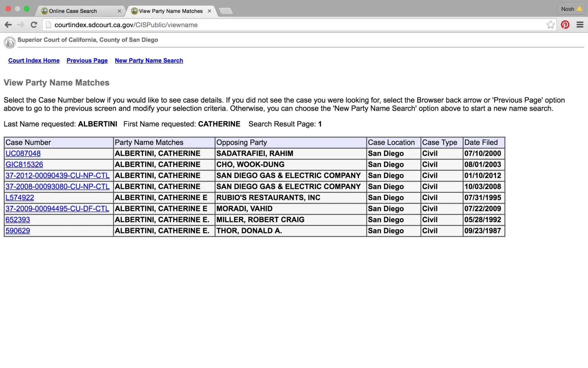The width and height of the screenshot is (588, 368).
Task: Bookmark this page with the star icon
Action: coord(550,25)
